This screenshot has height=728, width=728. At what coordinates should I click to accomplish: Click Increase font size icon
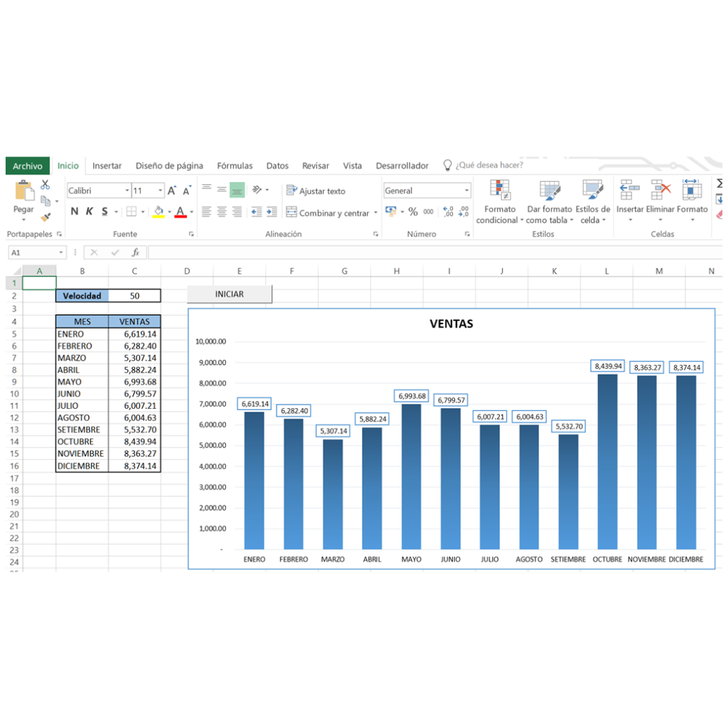(172, 191)
